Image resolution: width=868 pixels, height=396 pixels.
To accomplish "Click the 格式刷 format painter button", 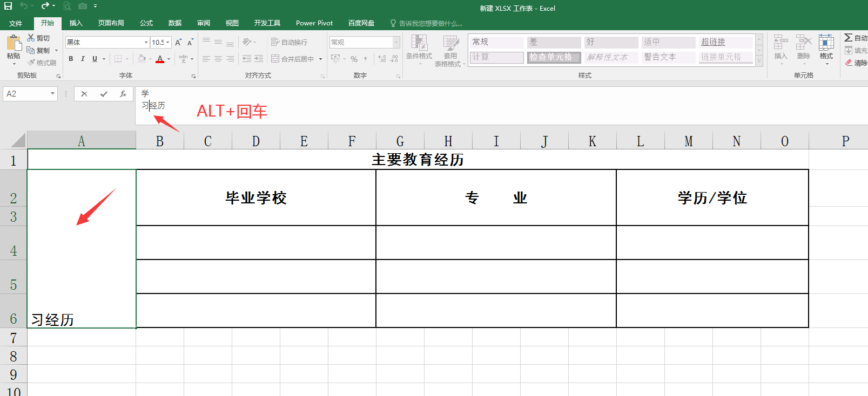I will [x=42, y=63].
